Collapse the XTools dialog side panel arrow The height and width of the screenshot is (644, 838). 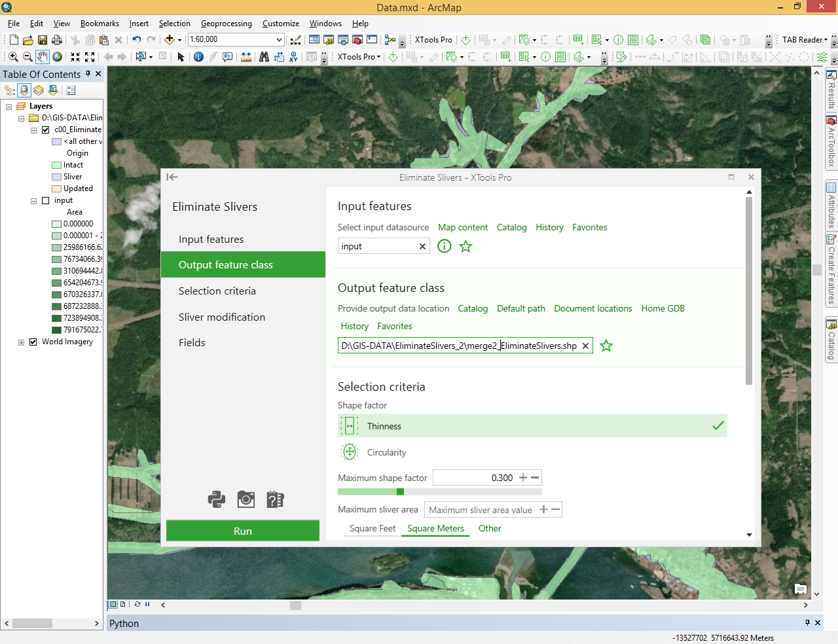click(172, 177)
